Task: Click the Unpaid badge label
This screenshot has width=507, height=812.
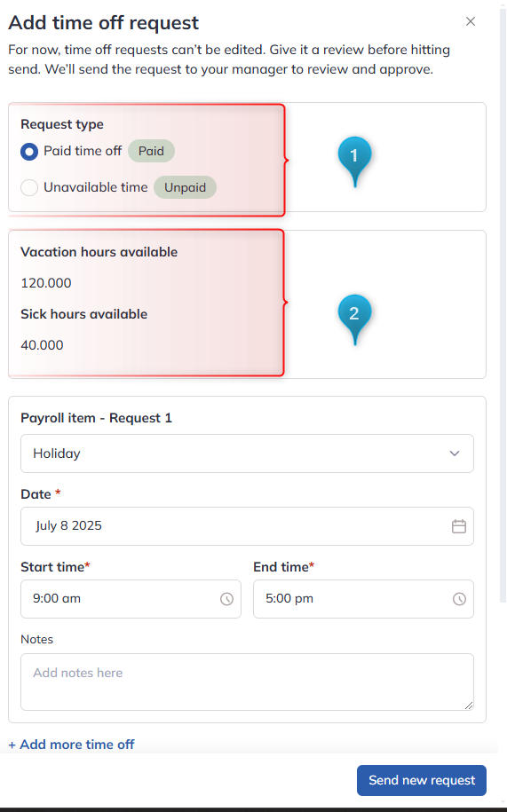Action: pyautogui.click(x=185, y=187)
